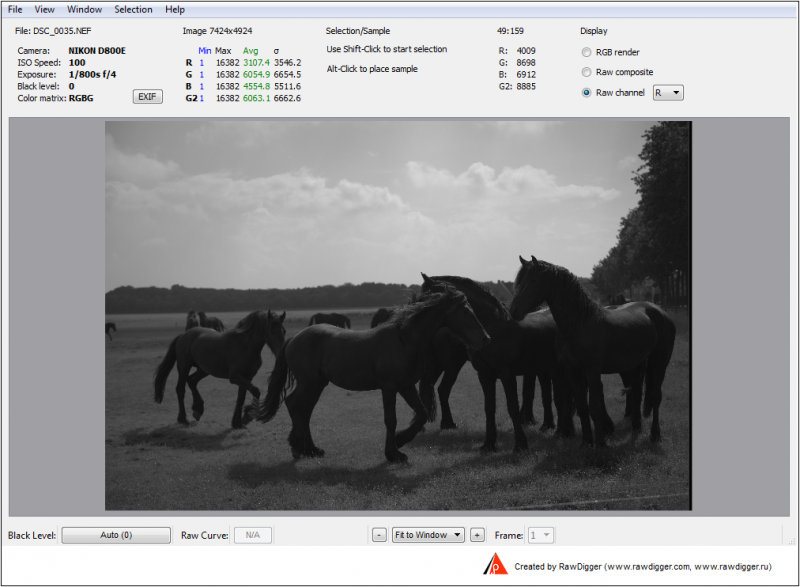Click the G2 sigma value 6662.6

[287, 98]
